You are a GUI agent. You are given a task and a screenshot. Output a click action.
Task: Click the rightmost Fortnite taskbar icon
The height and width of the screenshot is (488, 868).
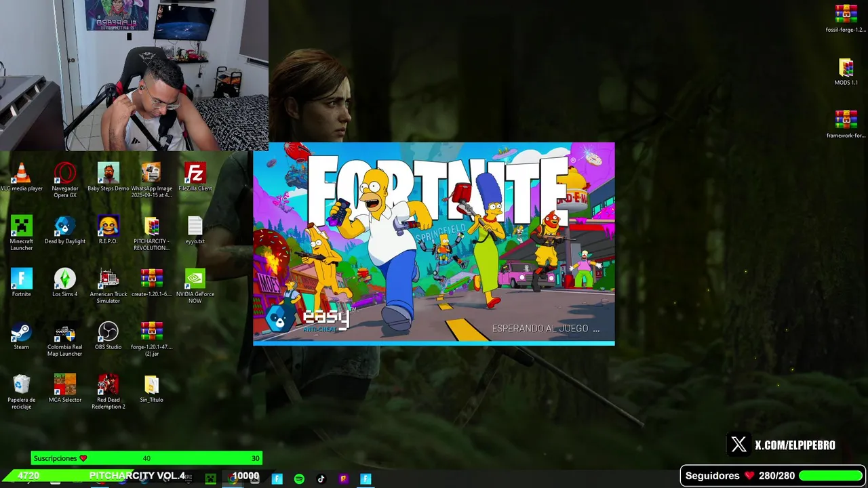pyautogui.click(x=366, y=479)
